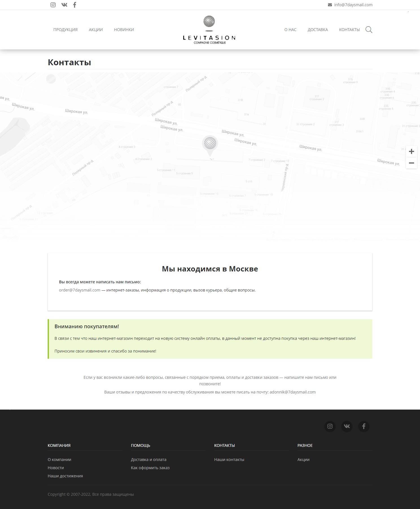The height and width of the screenshot is (509, 420).
Task: Open footer link О компании
Action: [x=59, y=460]
